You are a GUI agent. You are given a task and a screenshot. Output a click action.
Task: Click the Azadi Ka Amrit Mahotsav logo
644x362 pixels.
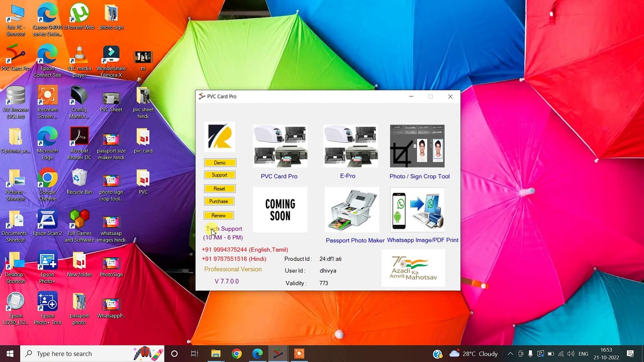pyautogui.click(x=413, y=268)
